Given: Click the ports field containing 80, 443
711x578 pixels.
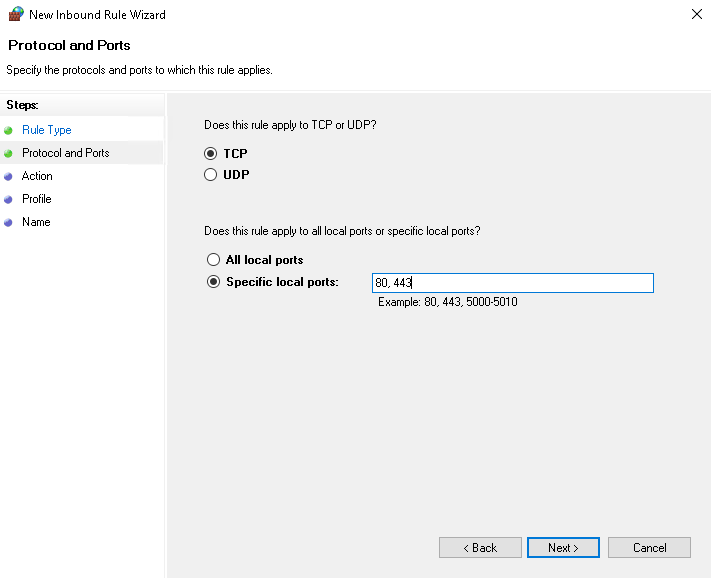Looking at the screenshot, I should [x=512, y=283].
